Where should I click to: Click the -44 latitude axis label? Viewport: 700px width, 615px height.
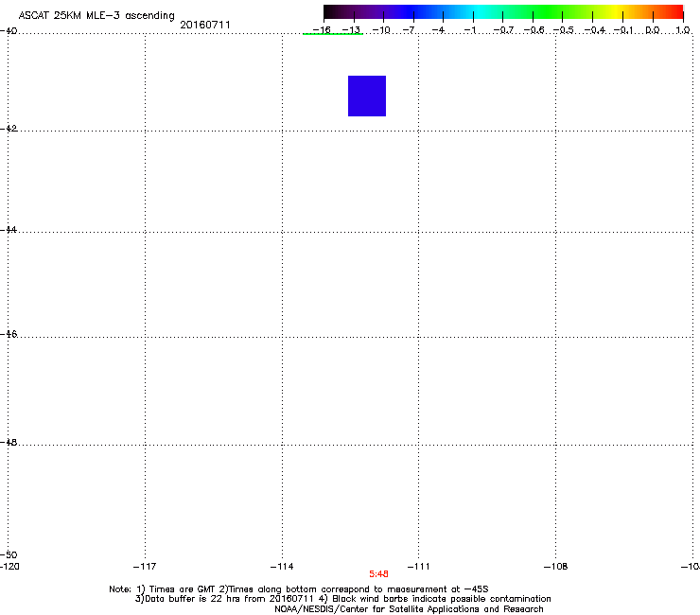pos(9,230)
